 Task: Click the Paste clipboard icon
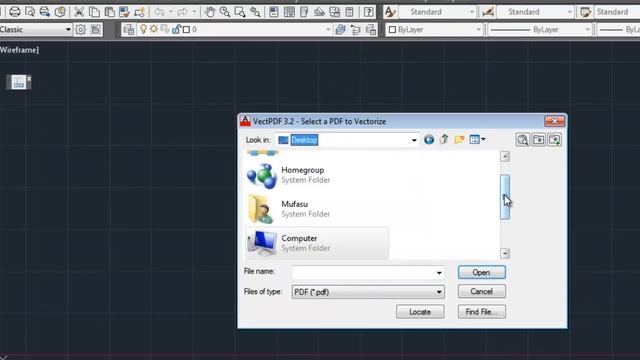(109, 12)
